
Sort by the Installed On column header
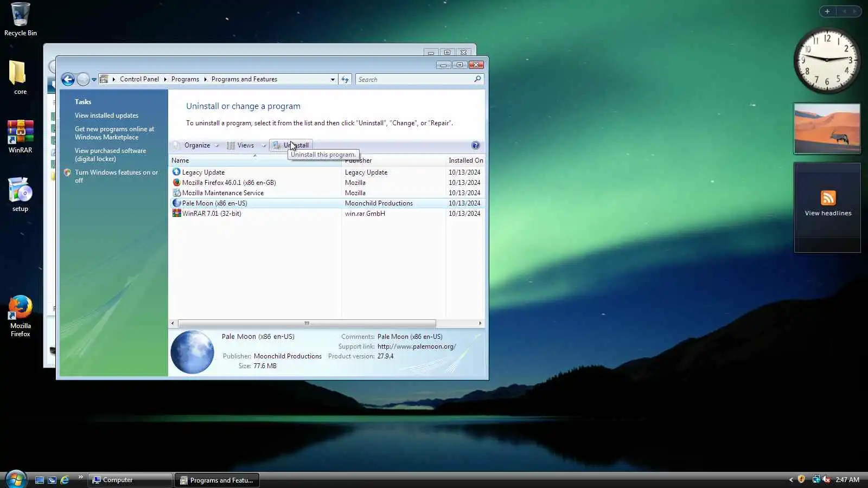(465, 160)
